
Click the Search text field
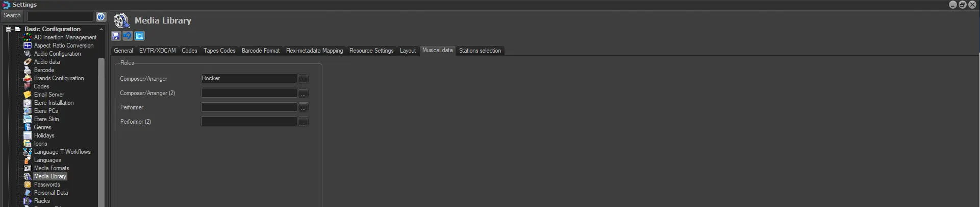pos(60,17)
